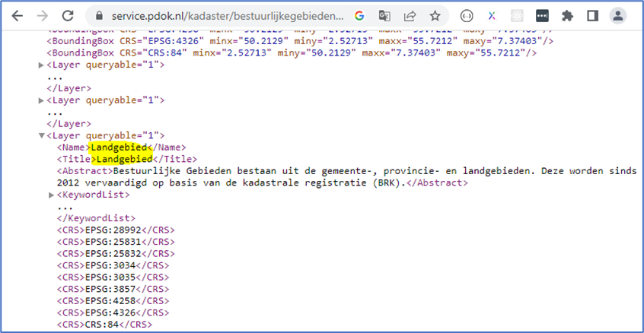Click highlighted Landgebied in Title tag
The width and height of the screenshot is (644, 333).
tap(123, 160)
